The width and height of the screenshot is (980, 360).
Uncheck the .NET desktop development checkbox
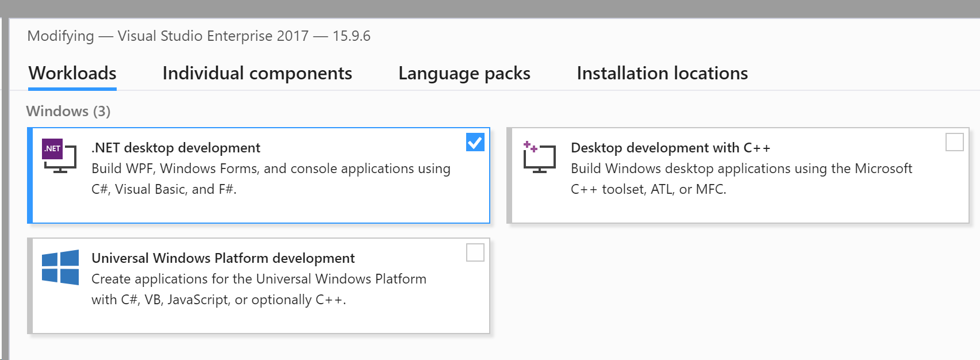[x=475, y=142]
